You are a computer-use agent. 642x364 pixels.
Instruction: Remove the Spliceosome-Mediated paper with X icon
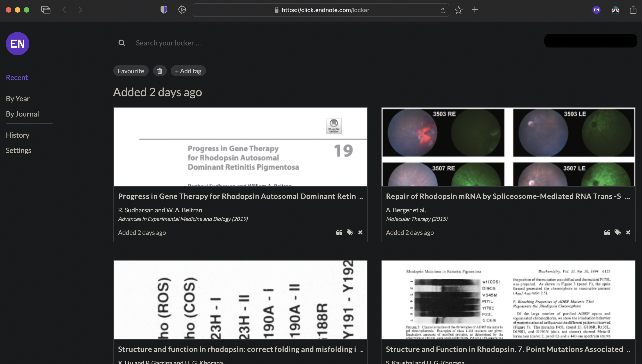[x=628, y=232]
